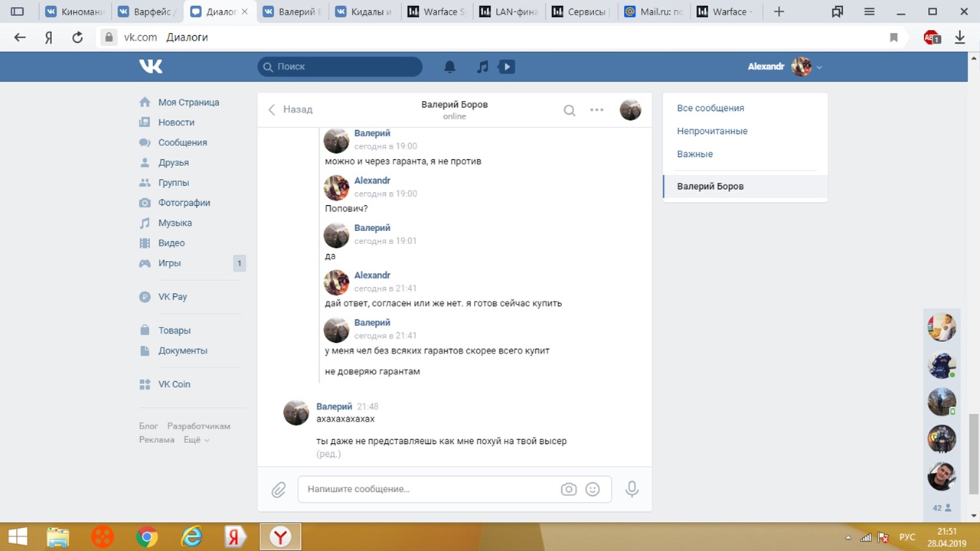
Task: Search within conversation using magnifier icon
Action: click(570, 110)
